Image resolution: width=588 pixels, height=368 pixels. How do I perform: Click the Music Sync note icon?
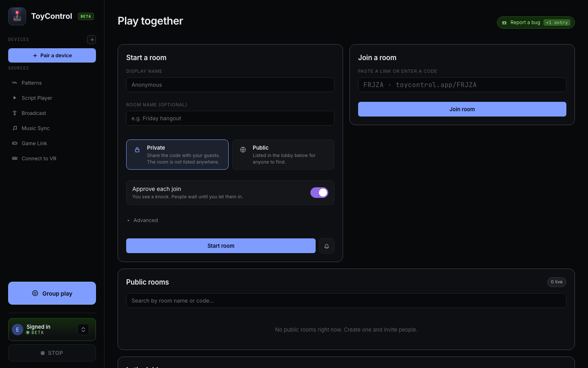tap(15, 128)
